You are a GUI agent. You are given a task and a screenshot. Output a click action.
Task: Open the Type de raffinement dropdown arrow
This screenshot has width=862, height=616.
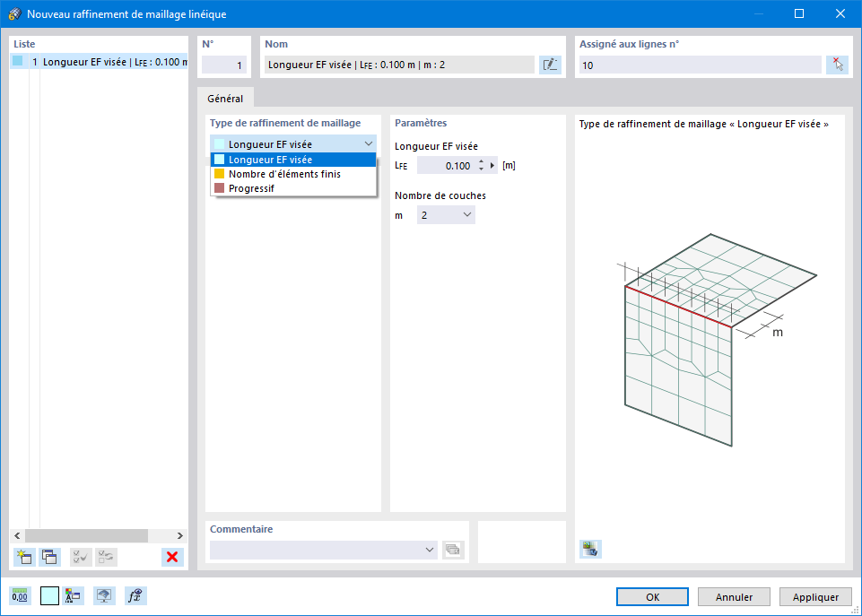coord(369,144)
